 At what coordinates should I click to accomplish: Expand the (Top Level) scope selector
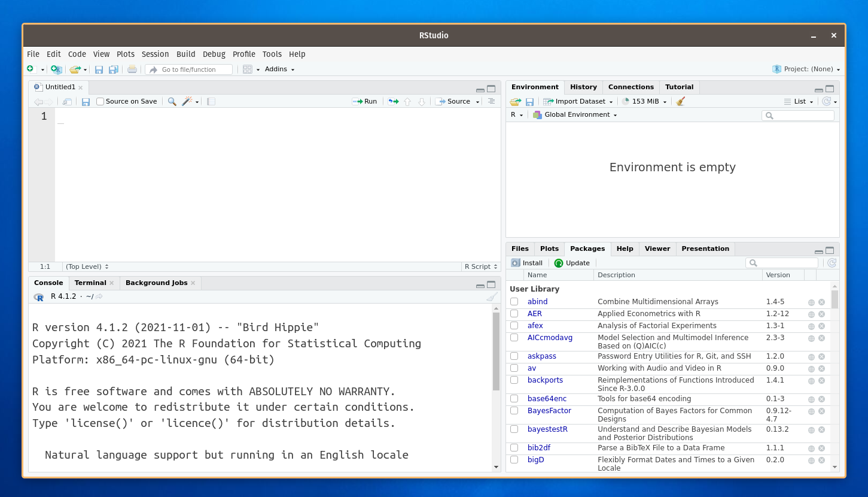[x=87, y=267]
